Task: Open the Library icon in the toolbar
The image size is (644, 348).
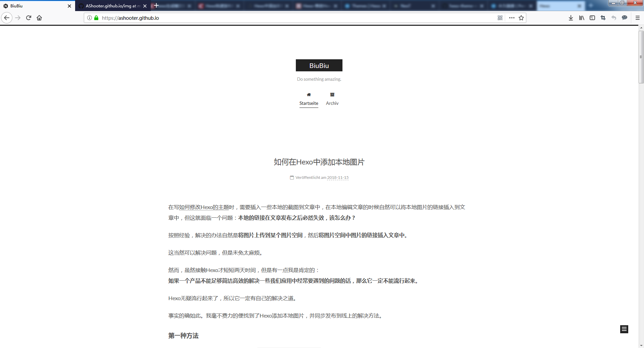Action: click(x=582, y=18)
